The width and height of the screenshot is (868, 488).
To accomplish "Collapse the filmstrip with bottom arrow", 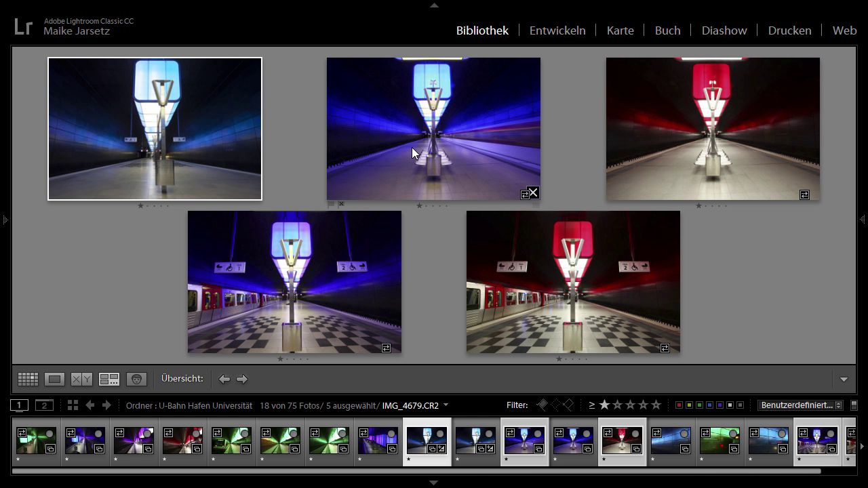I will pyautogui.click(x=434, y=483).
